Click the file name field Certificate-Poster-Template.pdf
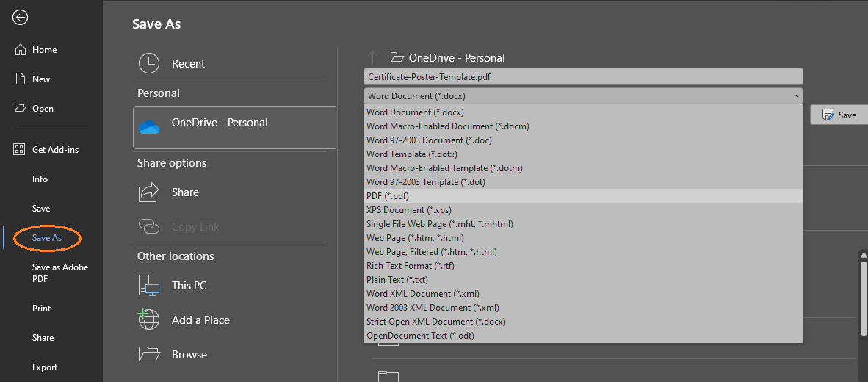This screenshot has height=382, width=868. click(x=583, y=77)
